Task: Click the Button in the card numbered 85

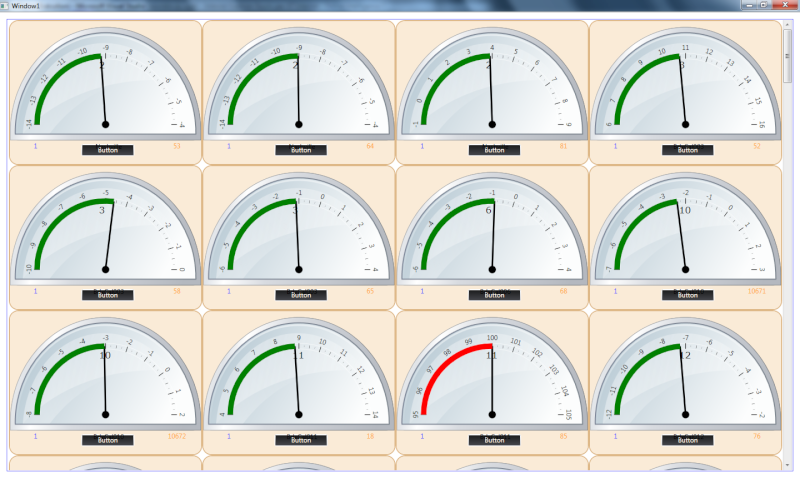Action: pos(494,440)
